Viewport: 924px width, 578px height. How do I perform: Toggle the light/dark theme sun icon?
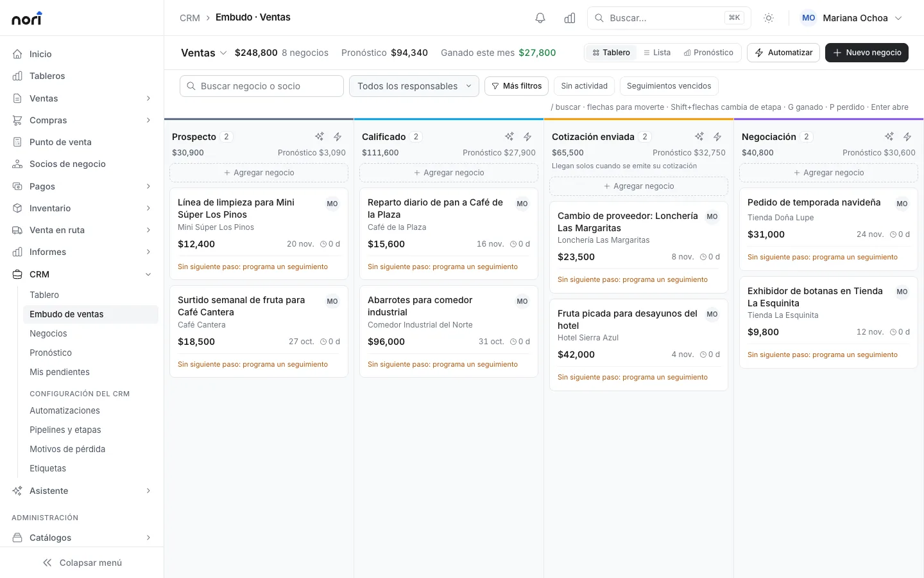769,18
